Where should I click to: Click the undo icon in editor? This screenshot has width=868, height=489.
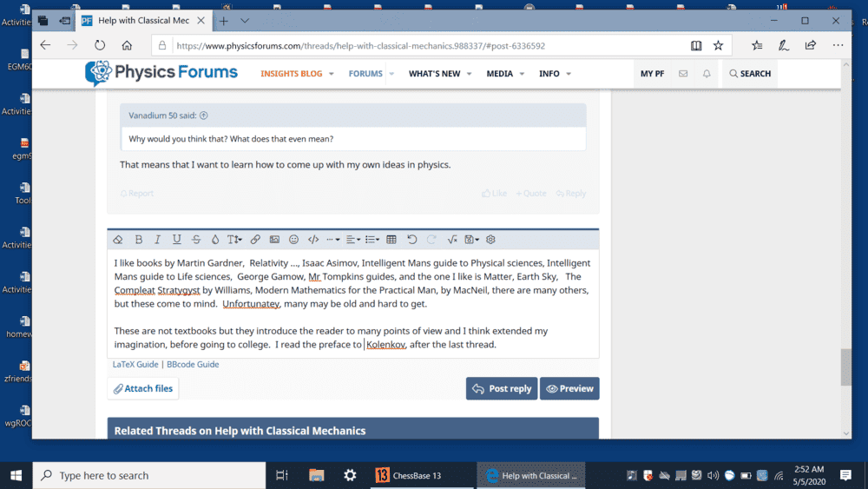click(x=411, y=240)
